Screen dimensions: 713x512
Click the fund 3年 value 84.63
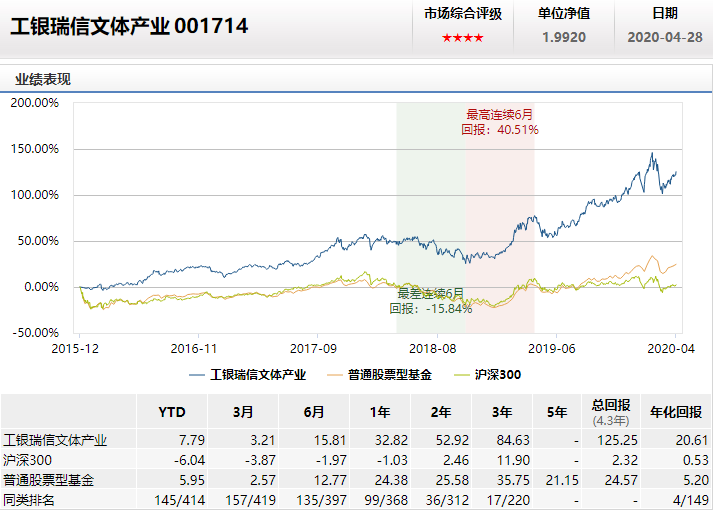(513, 440)
